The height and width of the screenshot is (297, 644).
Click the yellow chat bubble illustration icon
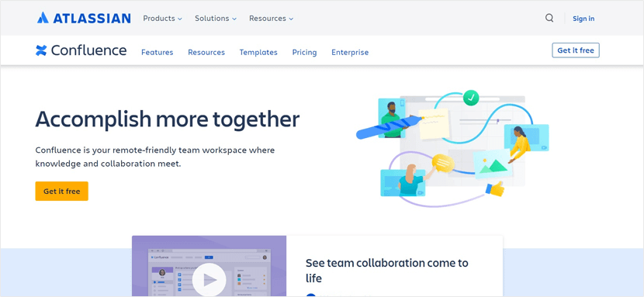[443, 164]
